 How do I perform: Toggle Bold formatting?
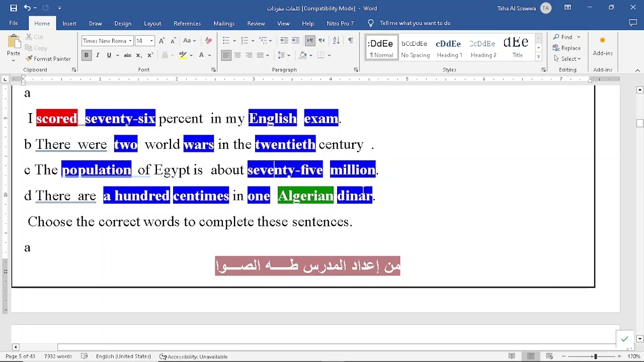pyautogui.click(x=87, y=55)
